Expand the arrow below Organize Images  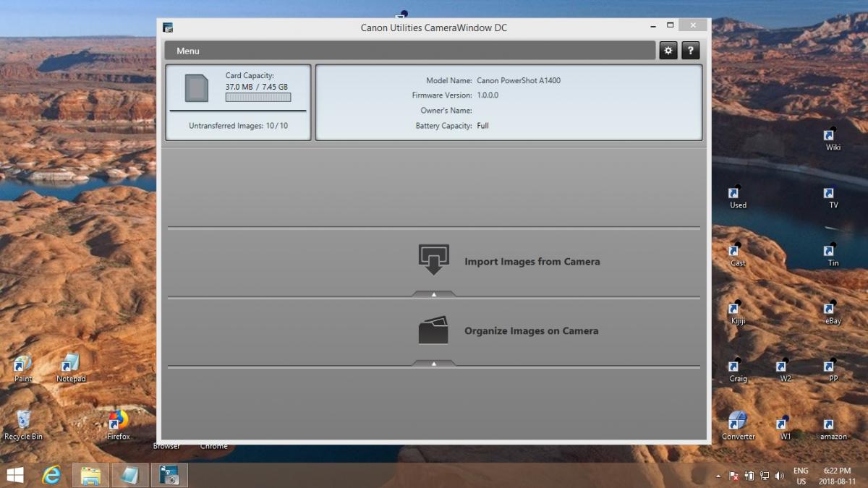434,364
